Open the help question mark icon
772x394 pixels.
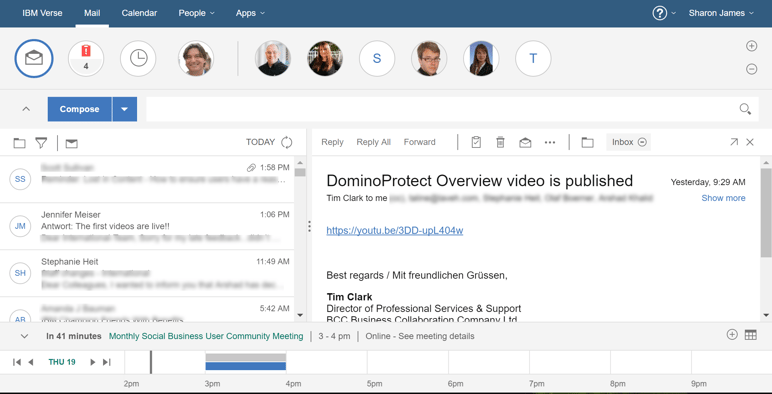click(x=660, y=13)
